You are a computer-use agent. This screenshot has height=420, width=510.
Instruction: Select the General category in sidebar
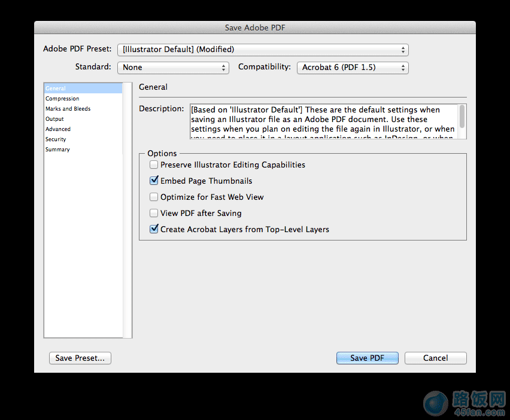83,88
